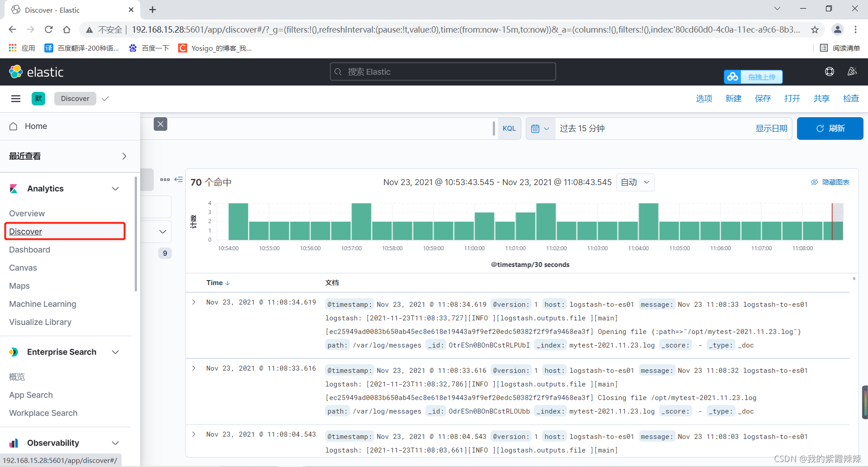Collapse the Observability section
This screenshot has width=868, height=467.
click(x=115, y=443)
